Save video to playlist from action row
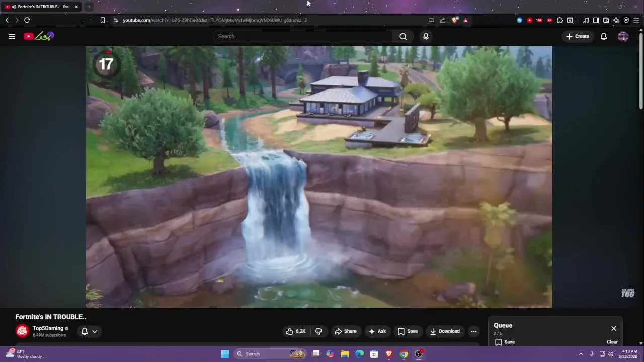644x362 pixels. coord(408,331)
